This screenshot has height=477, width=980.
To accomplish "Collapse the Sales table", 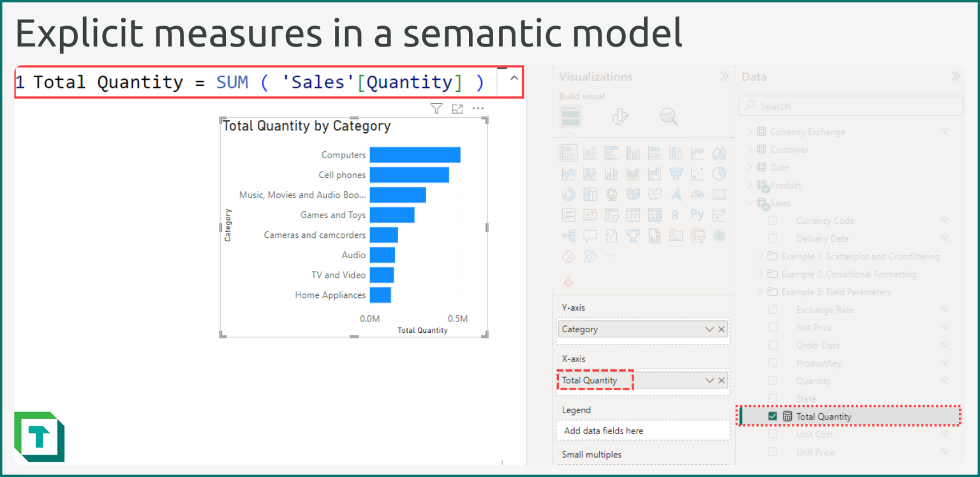I will click(750, 203).
